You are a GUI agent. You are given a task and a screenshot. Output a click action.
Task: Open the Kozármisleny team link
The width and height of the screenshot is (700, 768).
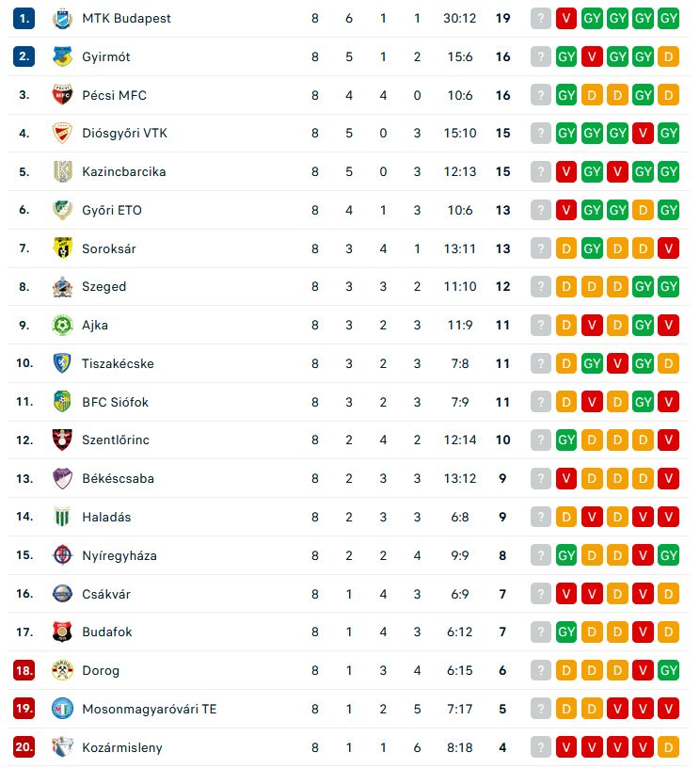tap(122, 748)
